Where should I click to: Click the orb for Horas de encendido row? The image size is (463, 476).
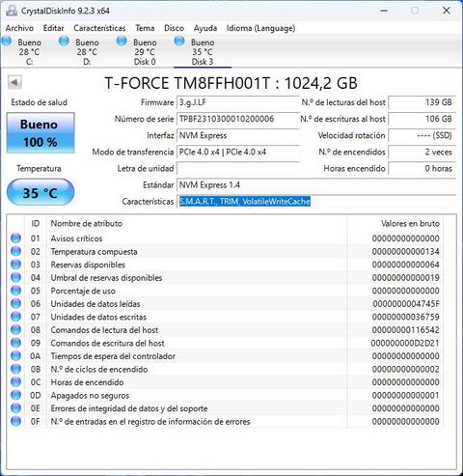(x=15, y=382)
